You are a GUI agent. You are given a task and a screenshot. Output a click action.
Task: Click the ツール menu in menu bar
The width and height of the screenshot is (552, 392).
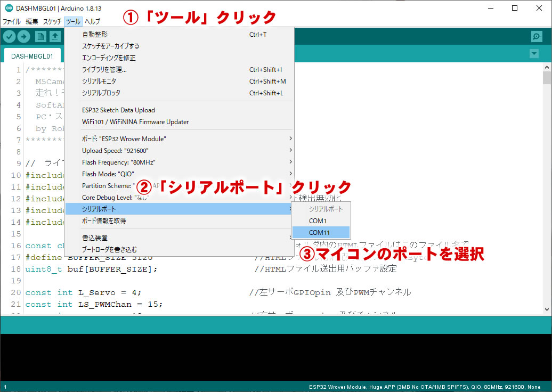pos(73,21)
